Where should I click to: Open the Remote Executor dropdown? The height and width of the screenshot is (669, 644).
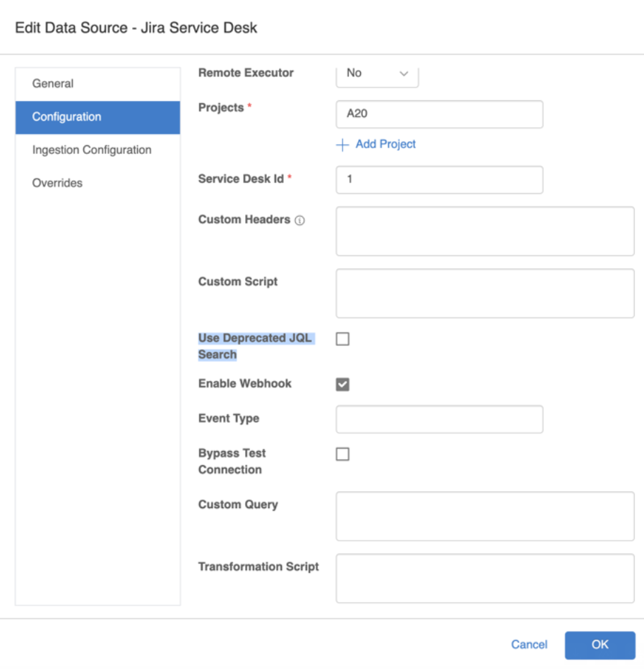coord(377,74)
